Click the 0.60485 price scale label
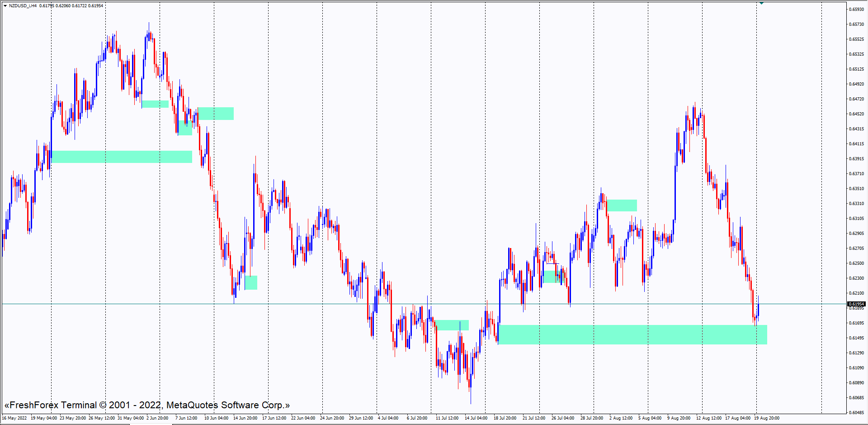The width and height of the screenshot is (868, 425). [856, 412]
